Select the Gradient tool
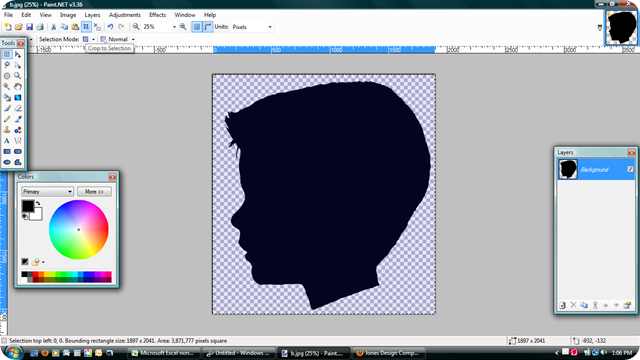This screenshot has width=640, height=360. click(x=18, y=98)
